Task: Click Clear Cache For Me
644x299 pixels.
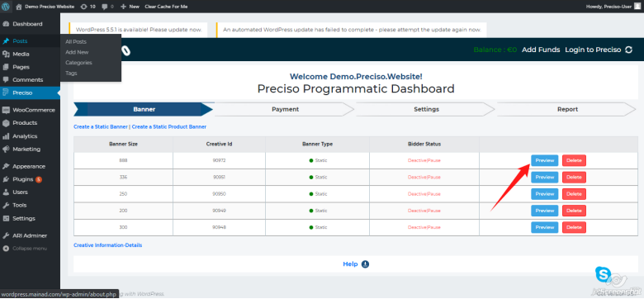Action: click(166, 7)
